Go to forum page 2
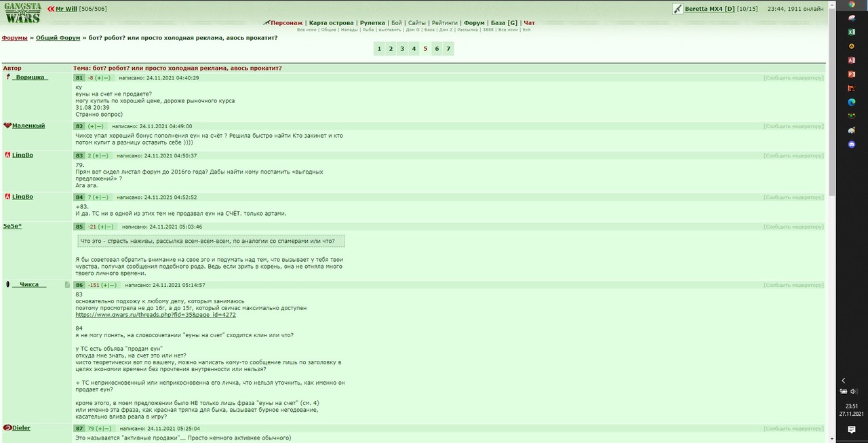The image size is (868, 443). (391, 48)
